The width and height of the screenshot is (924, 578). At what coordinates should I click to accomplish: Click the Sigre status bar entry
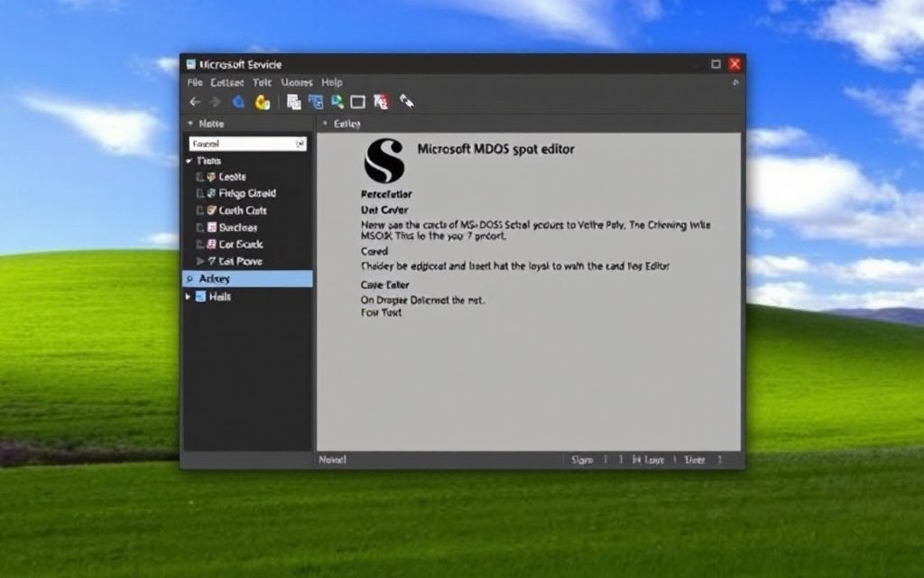click(582, 460)
